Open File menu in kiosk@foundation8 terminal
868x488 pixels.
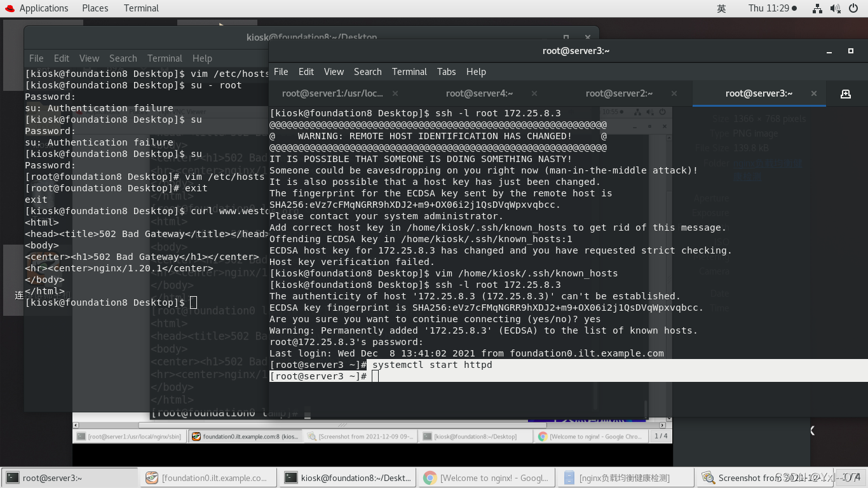click(x=36, y=58)
